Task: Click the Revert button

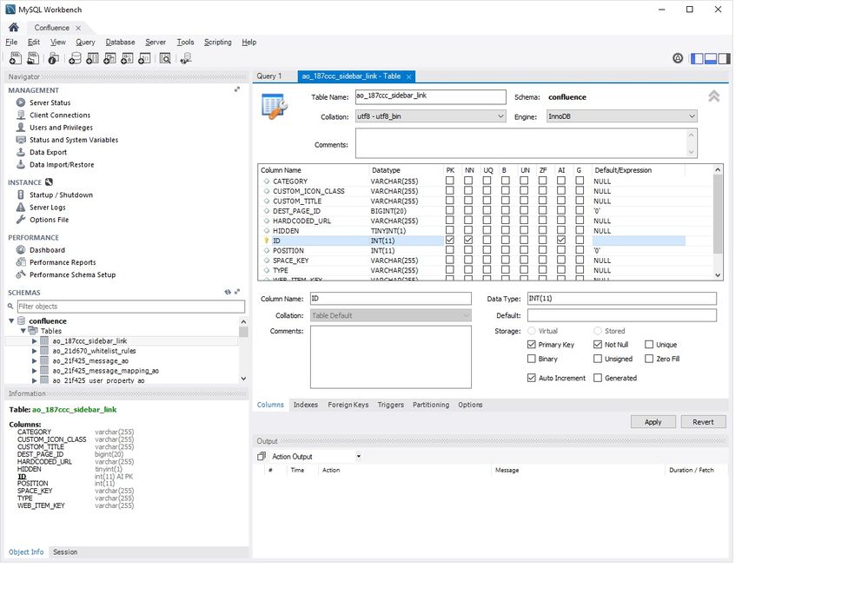Action: point(703,422)
